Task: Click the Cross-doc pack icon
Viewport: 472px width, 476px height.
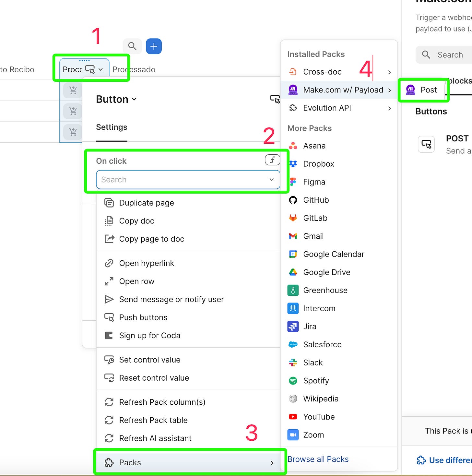Action: click(293, 72)
